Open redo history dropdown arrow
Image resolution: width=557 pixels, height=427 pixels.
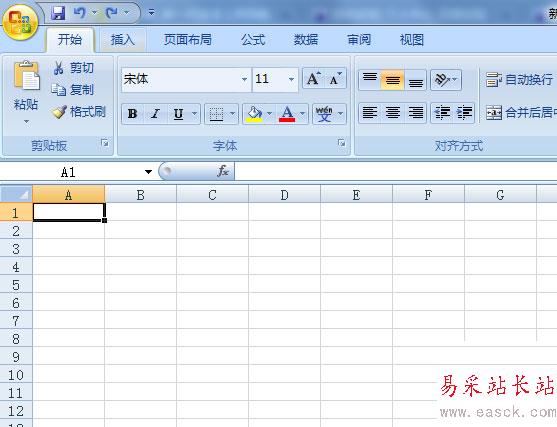click(126, 13)
